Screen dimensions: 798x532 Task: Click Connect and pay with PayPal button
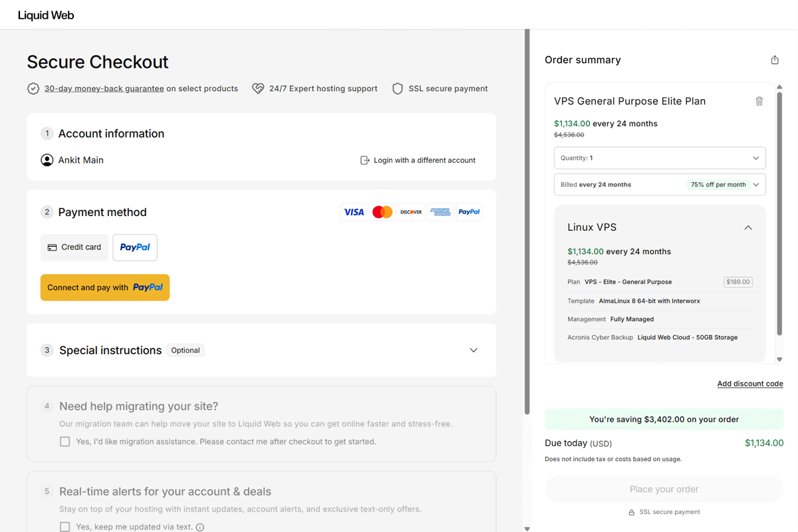click(x=104, y=287)
